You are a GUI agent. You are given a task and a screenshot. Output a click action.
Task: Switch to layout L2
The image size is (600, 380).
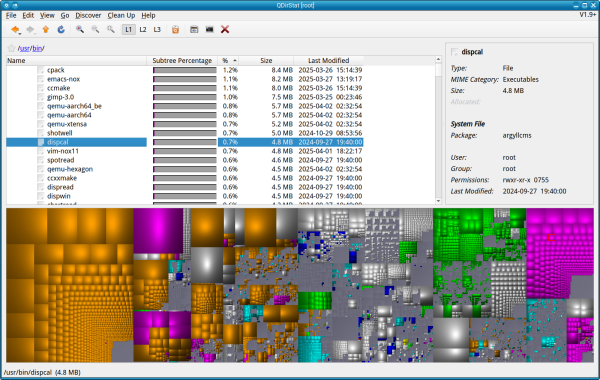tap(143, 29)
